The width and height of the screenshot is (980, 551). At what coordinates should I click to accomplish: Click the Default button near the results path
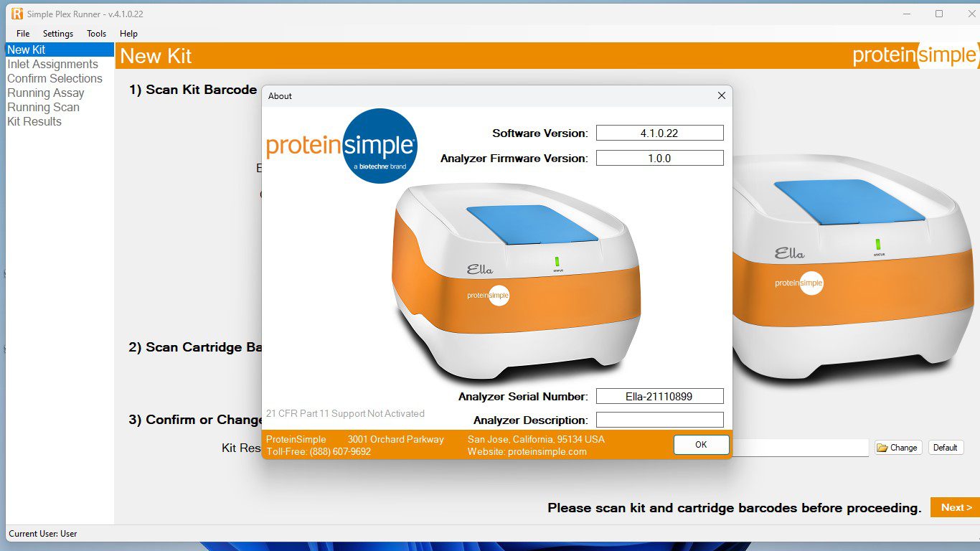click(946, 447)
